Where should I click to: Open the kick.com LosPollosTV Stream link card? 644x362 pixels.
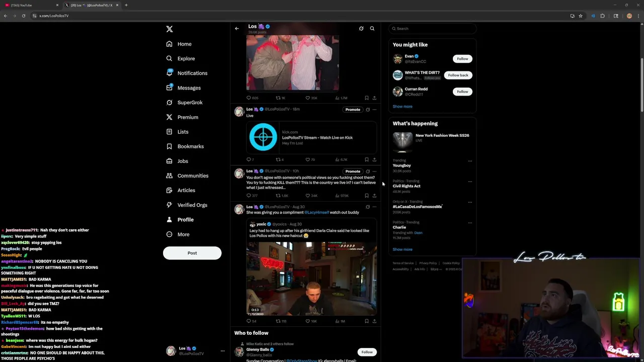(x=311, y=137)
